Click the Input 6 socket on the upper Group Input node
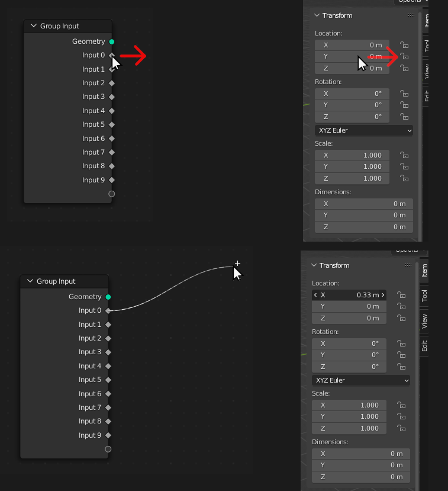 [x=112, y=139]
